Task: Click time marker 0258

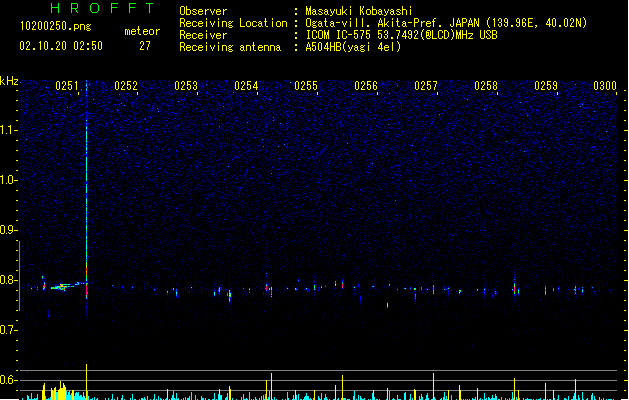Action: tap(486, 86)
